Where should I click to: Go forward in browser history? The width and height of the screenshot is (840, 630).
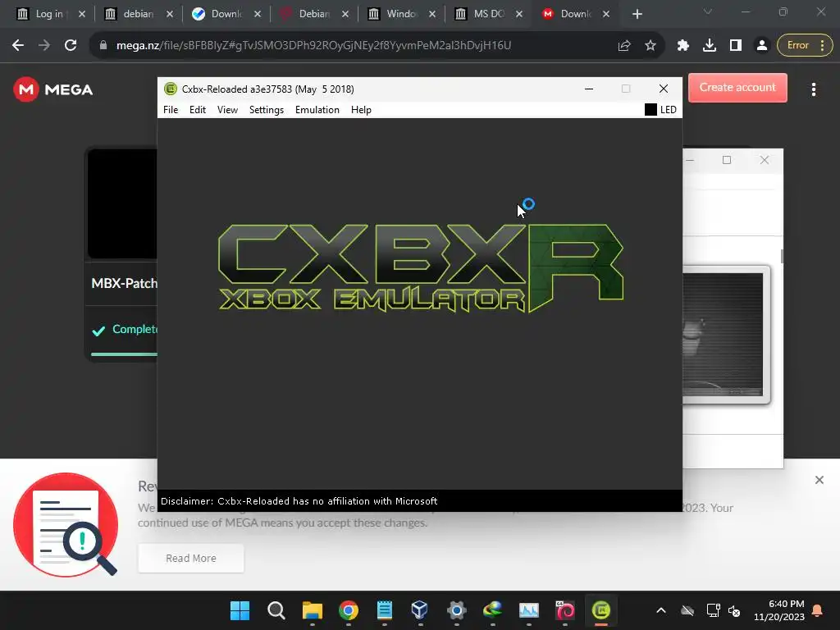[x=44, y=46]
